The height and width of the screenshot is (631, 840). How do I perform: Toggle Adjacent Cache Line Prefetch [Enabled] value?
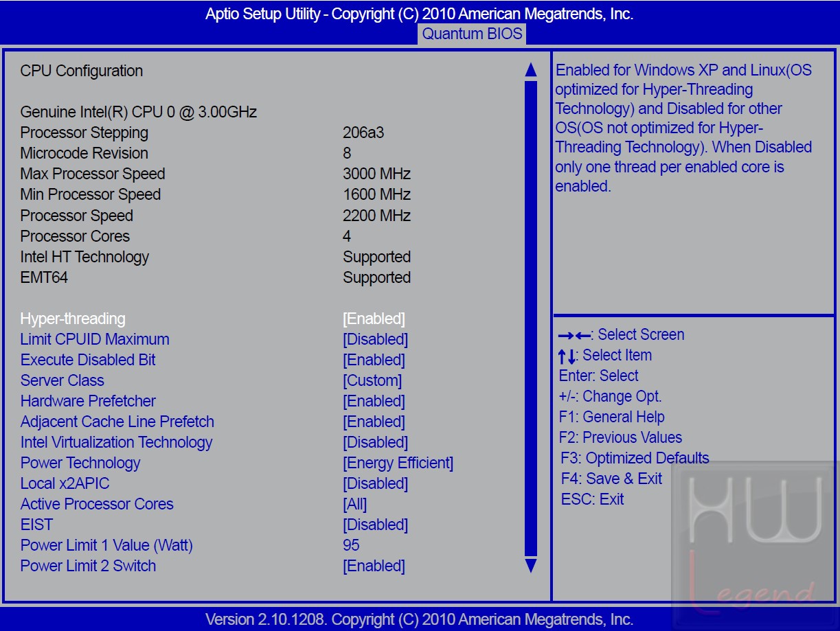click(374, 422)
